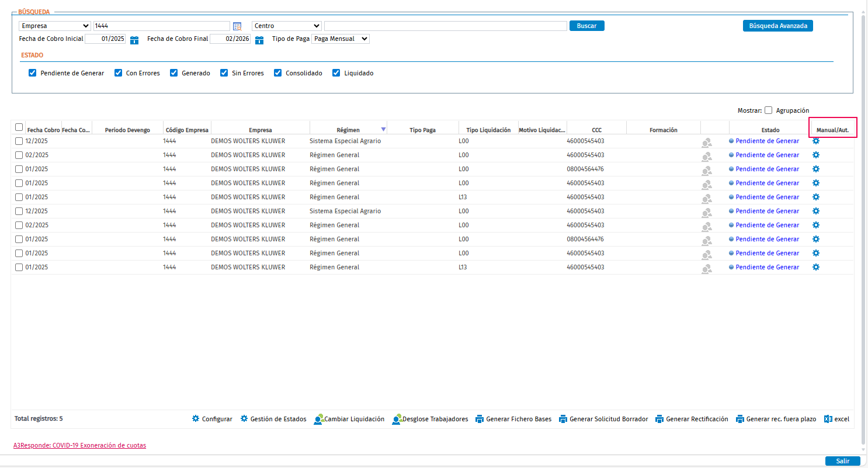
Task: Export the list with the excel icon
Action: pos(828,419)
